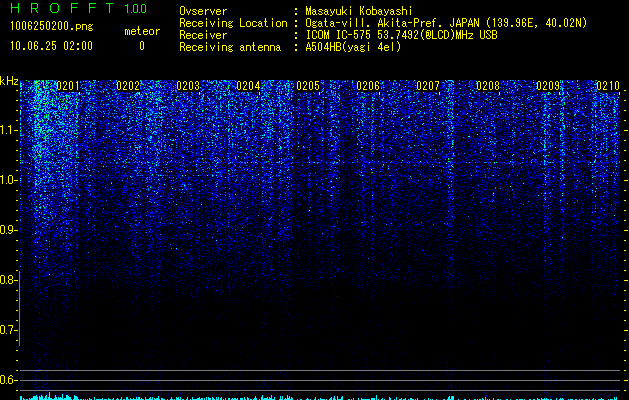Screen dimensions: 629x400
Task: Click the Ovserver label
Action: [203, 11]
